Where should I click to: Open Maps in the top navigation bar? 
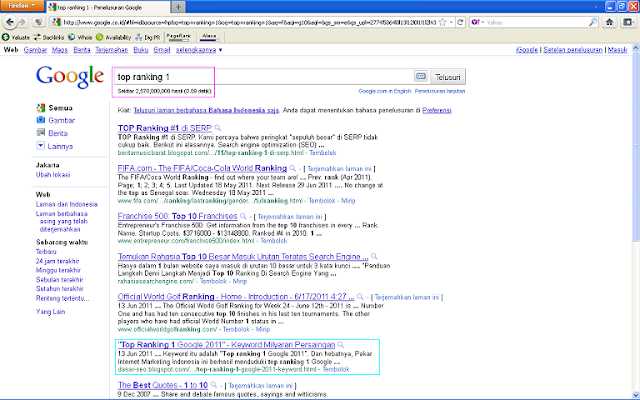pyautogui.click(x=60, y=50)
